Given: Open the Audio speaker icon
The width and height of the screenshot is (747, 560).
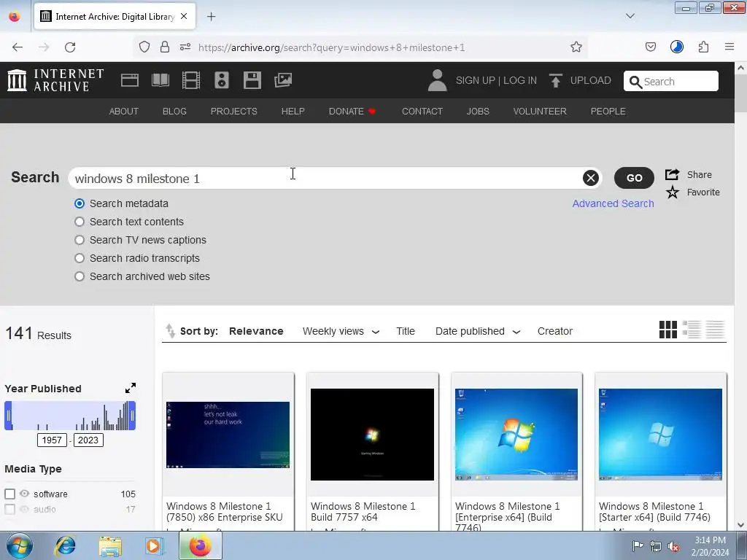Looking at the screenshot, I should pyautogui.click(x=222, y=80).
